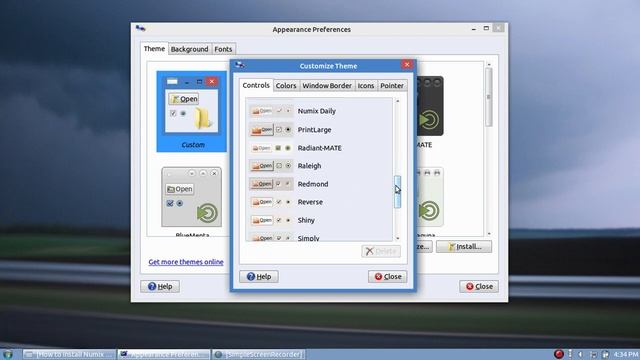Click the Numix Daily preview thumbnail
Screen dimensions: 640x360
[271, 111]
